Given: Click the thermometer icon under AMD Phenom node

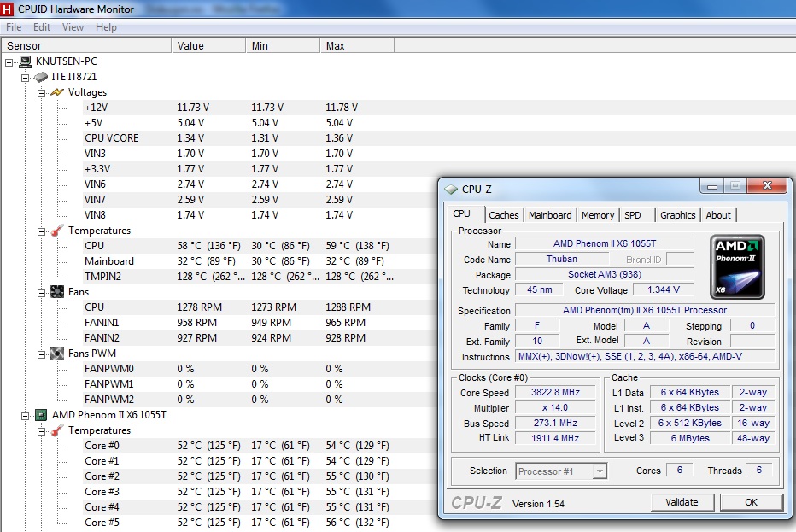Looking at the screenshot, I should [57, 430].
